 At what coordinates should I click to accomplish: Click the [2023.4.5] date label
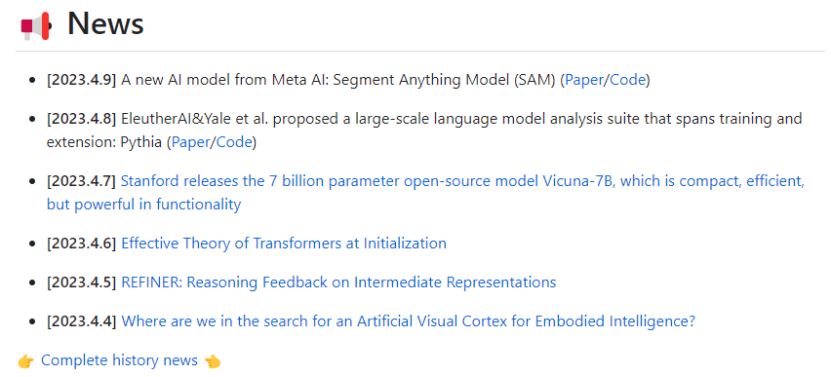[81, 282]
